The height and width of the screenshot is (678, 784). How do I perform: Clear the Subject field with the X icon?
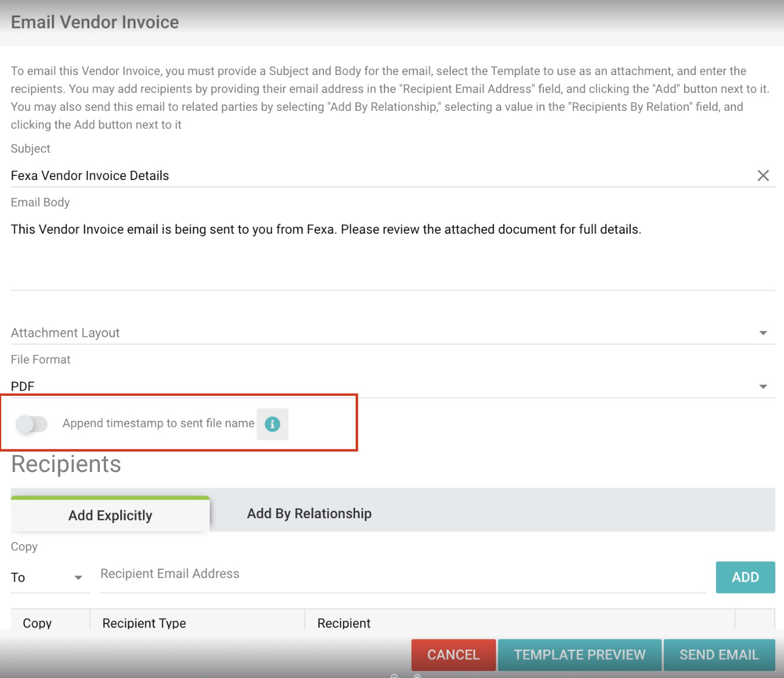(x=763, y=175)
